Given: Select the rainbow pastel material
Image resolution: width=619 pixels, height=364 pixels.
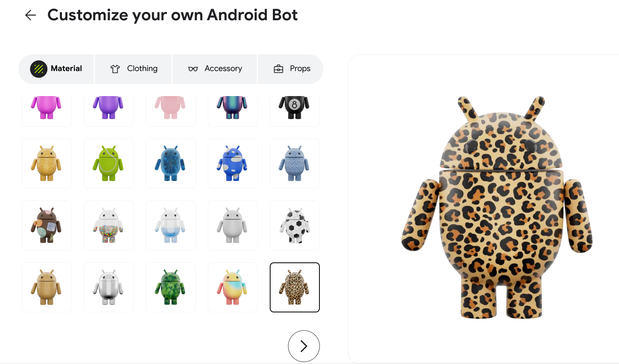Looking at the screenshot, I should pos(232,287).
